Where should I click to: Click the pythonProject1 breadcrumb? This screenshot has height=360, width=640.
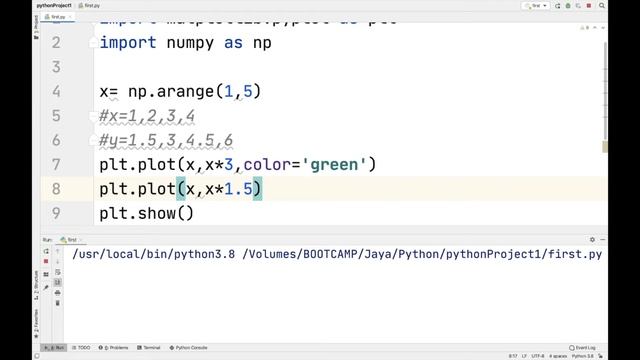click(x=54, y=6)
